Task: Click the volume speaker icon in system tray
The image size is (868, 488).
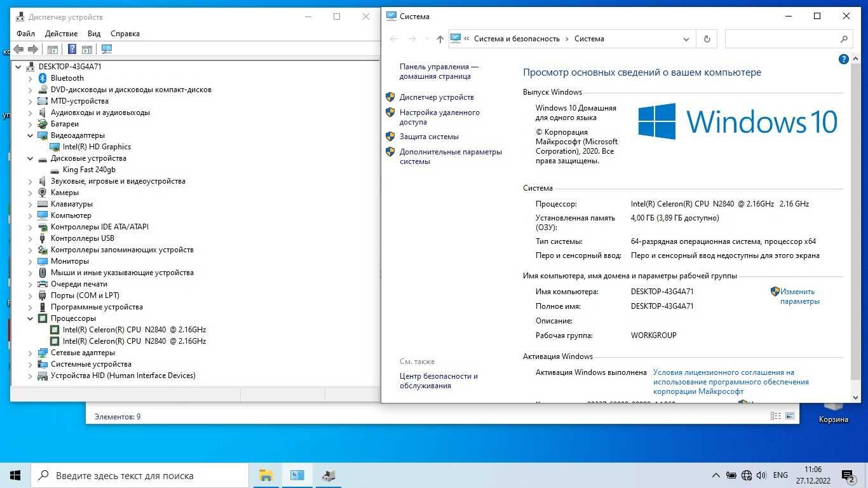Action: click(761, 475)
